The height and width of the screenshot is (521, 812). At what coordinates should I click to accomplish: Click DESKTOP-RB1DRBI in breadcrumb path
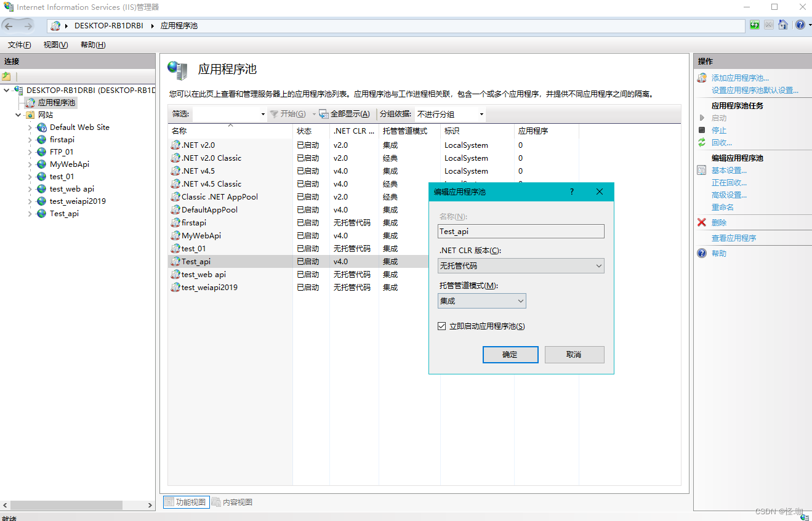[109, 26]
